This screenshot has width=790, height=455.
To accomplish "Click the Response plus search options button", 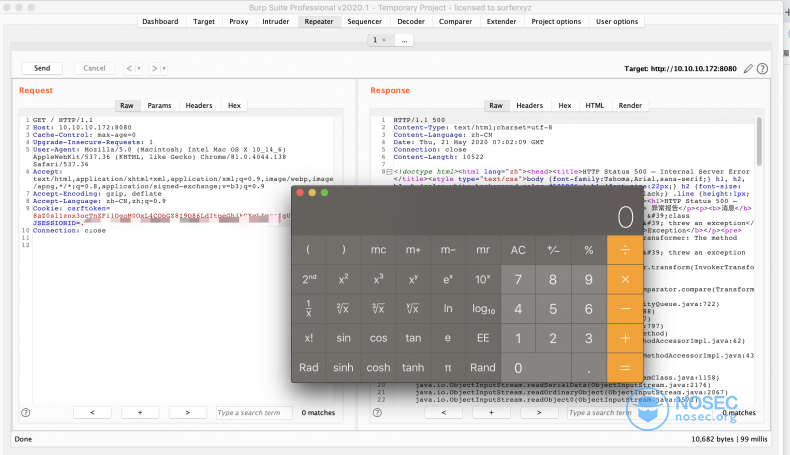I will (491, 413).
